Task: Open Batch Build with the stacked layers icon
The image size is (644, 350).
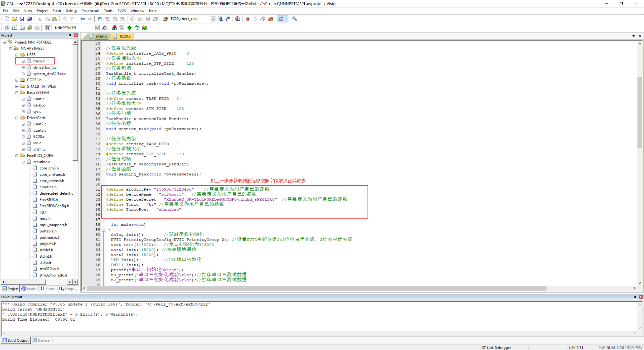Action: pyautogui.click(x=30, y=28)
